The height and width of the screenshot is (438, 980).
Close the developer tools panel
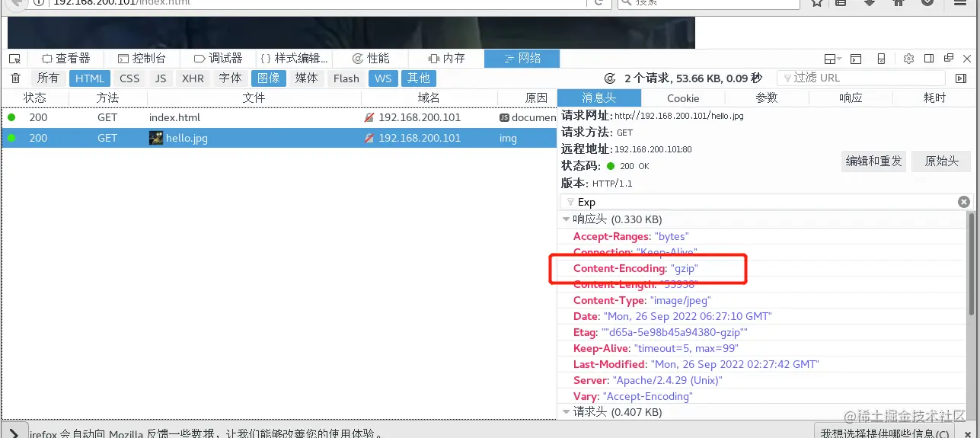(x=968, y=59)
